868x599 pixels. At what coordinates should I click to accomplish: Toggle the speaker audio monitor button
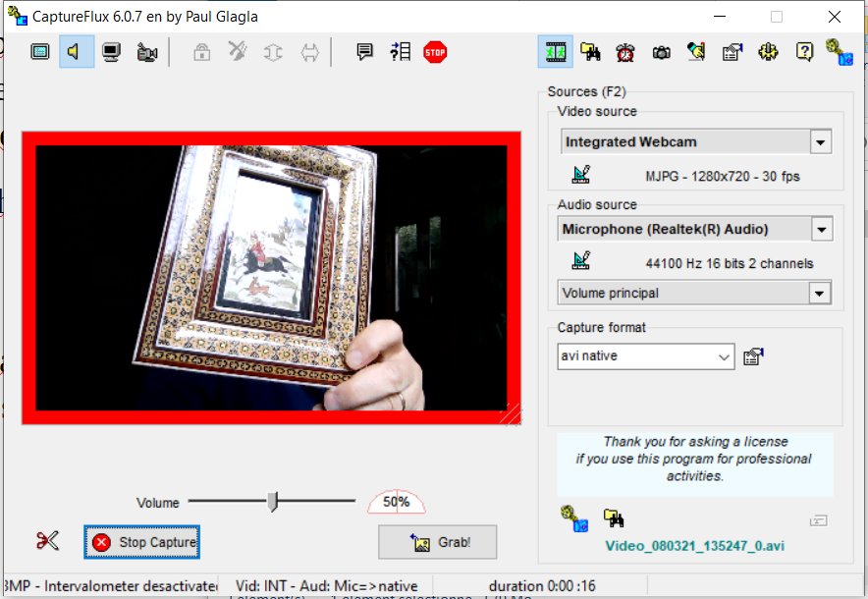coord(76,52)
